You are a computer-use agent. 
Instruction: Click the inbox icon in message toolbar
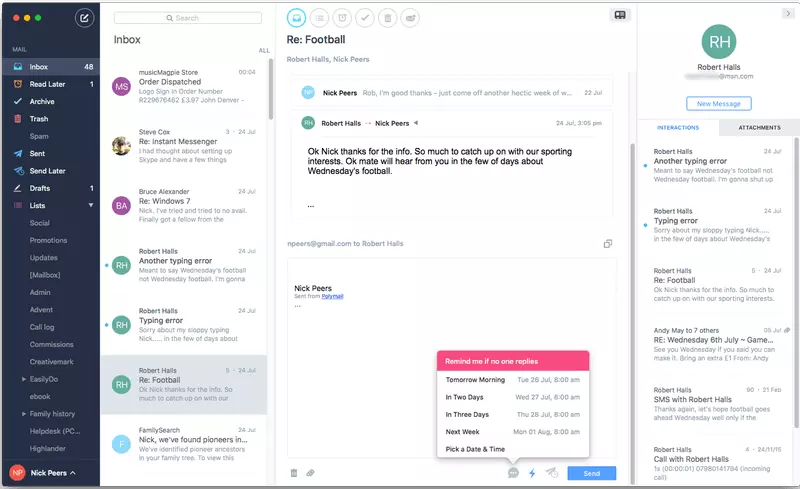[x=296, y=18]
